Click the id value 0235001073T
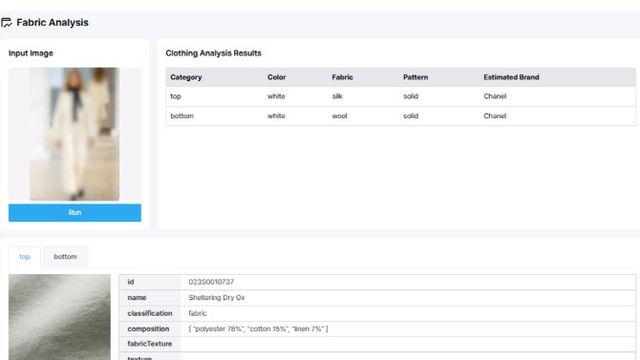 coord(211,282)
